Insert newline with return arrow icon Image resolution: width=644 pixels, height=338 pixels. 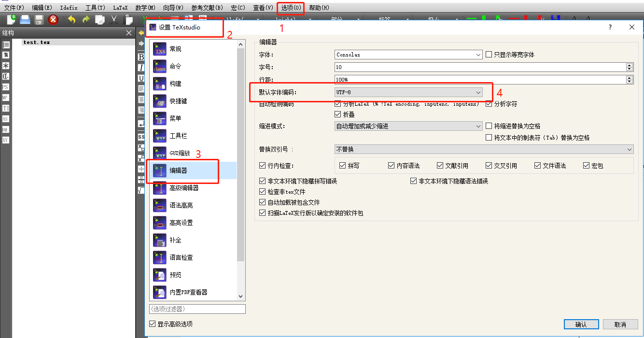pyautogui.click(x=141, y=124)
